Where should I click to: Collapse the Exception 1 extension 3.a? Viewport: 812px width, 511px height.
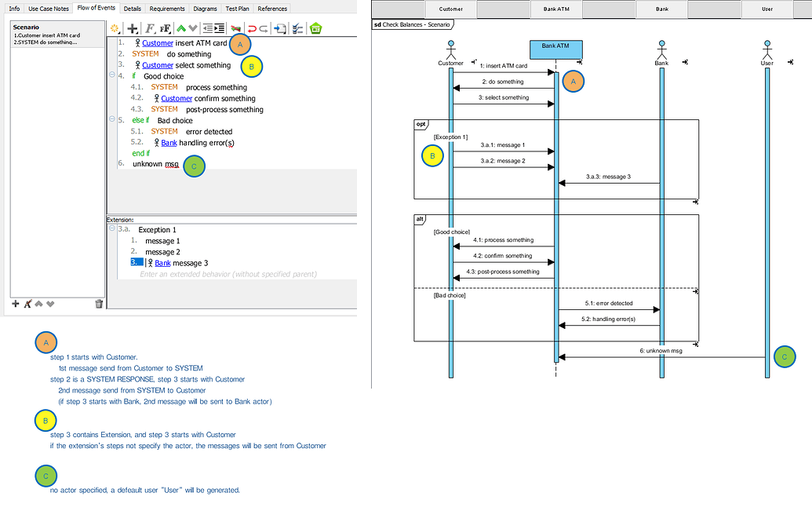pos(112,230)
